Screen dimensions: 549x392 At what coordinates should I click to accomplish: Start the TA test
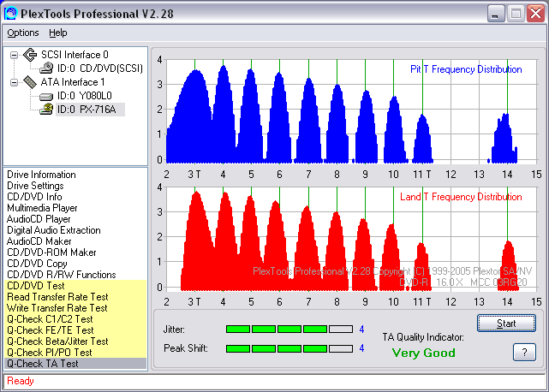point(506,323)
